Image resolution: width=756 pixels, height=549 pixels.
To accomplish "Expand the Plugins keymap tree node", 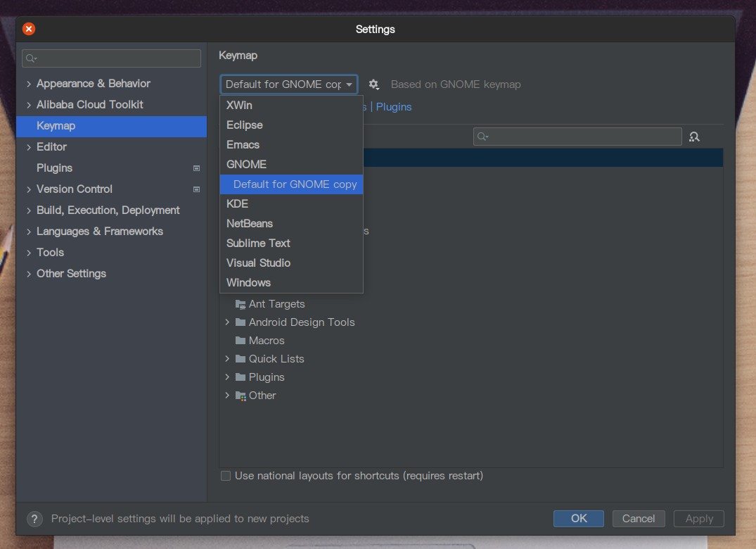I will point(227,377).
